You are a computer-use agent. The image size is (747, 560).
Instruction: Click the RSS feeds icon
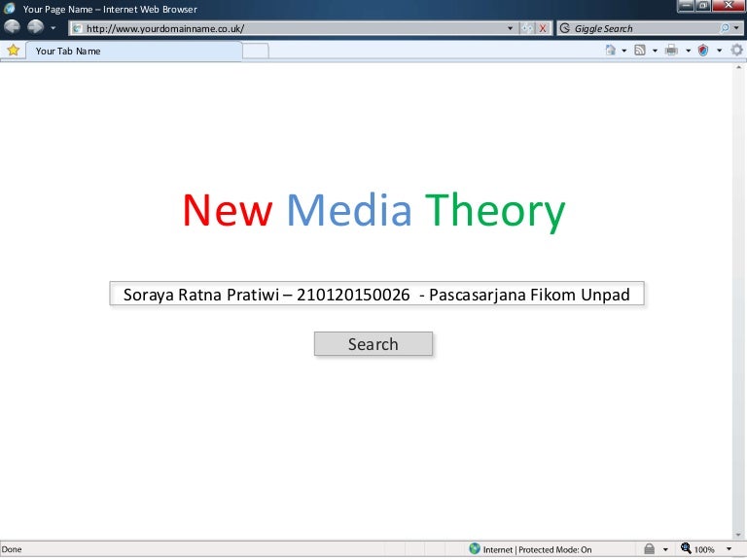[x=641, y=50]
